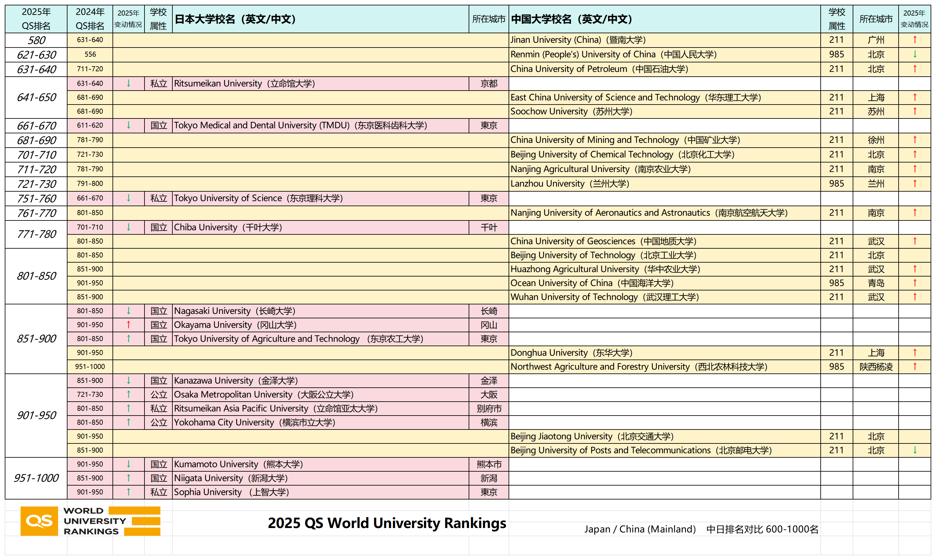Select the Soochow University cell
This screenshot has width=936, height=560.
(664, 111)
